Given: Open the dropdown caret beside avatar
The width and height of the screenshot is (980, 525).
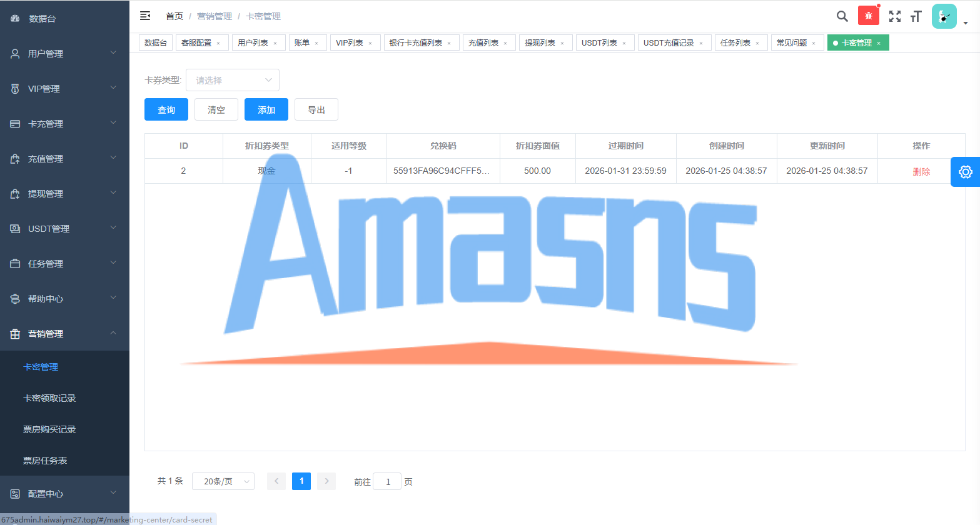Looking at the screenshot, I should pos(966,24).
